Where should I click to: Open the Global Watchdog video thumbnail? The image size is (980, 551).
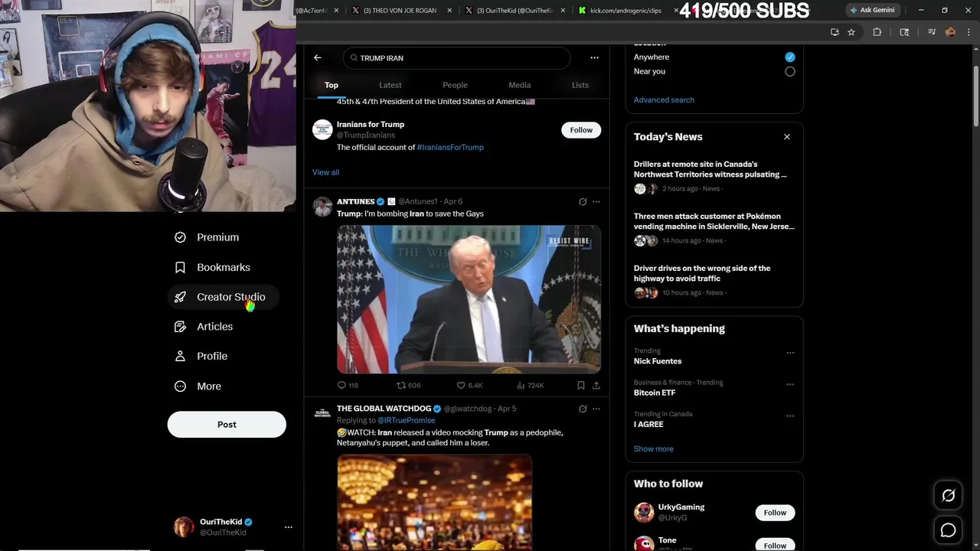[x=434, y=503]
